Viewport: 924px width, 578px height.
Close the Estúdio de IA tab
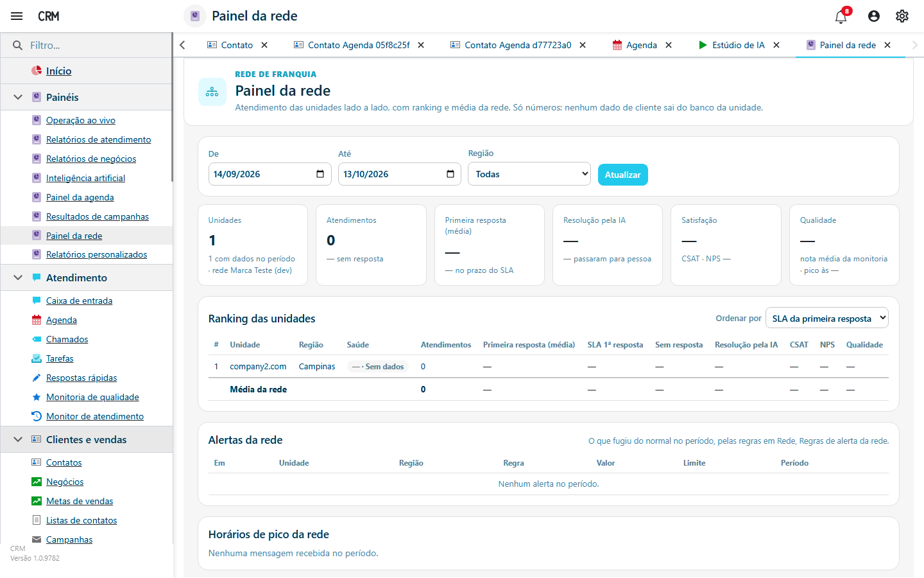coord(776,45)
